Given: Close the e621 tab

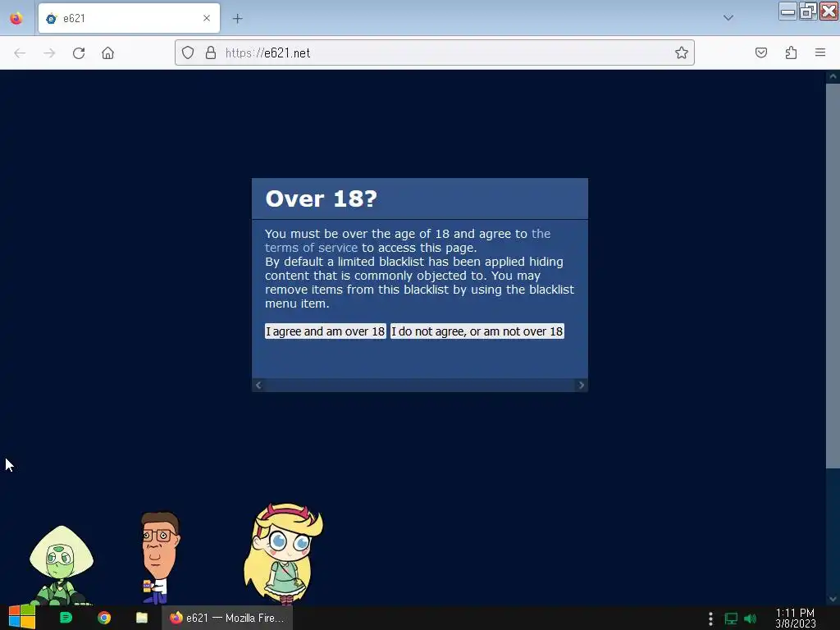Looking at the screenshot, I should 207,18.
